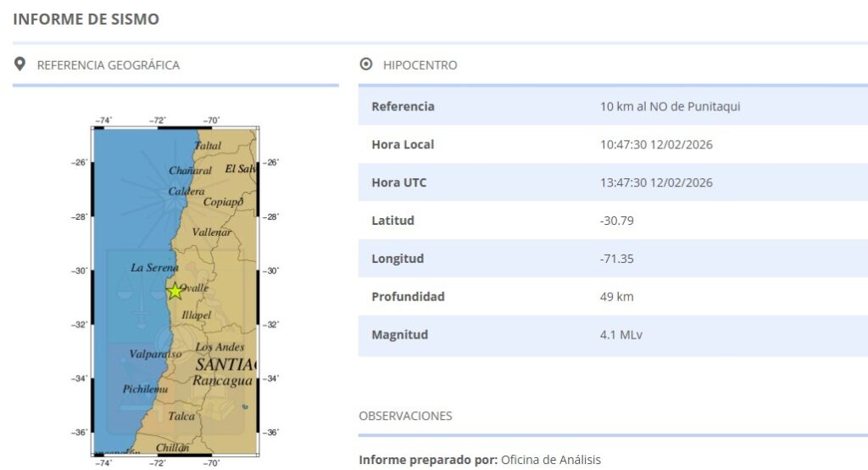Screen dimensions: 868x470
Task: Click the Magnitud value 4.1 MLv
Action: point(620,335)
